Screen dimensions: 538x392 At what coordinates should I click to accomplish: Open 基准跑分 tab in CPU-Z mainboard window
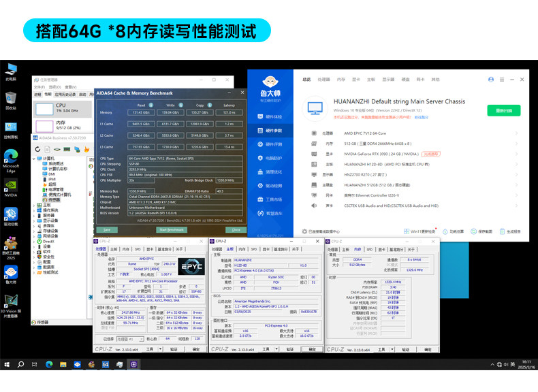281,249
